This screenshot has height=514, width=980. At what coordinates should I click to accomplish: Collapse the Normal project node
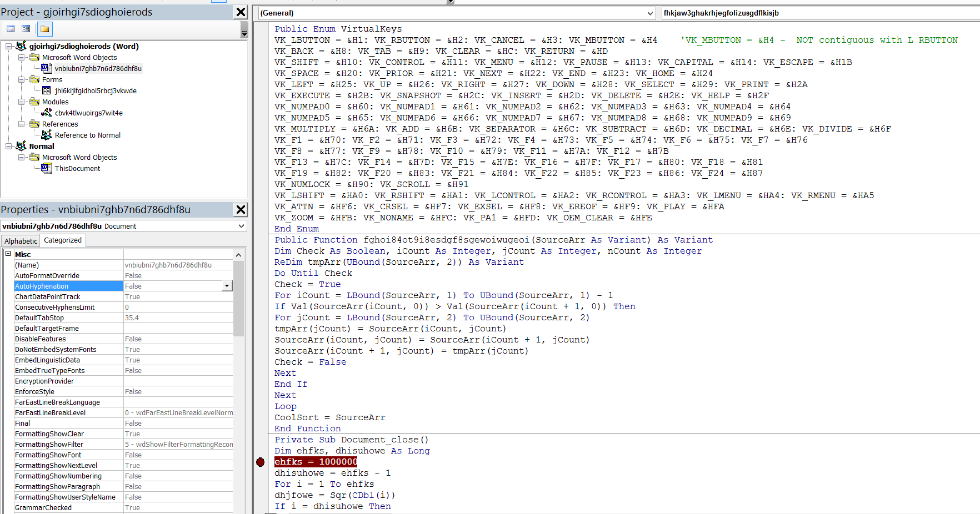pyautogui.click(x=8, y=146)
